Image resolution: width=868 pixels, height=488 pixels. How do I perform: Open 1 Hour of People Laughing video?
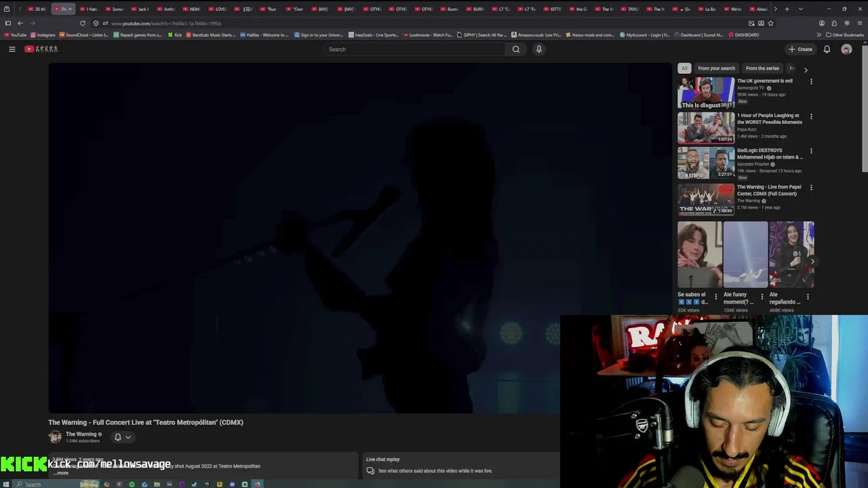tap(706, 127)
